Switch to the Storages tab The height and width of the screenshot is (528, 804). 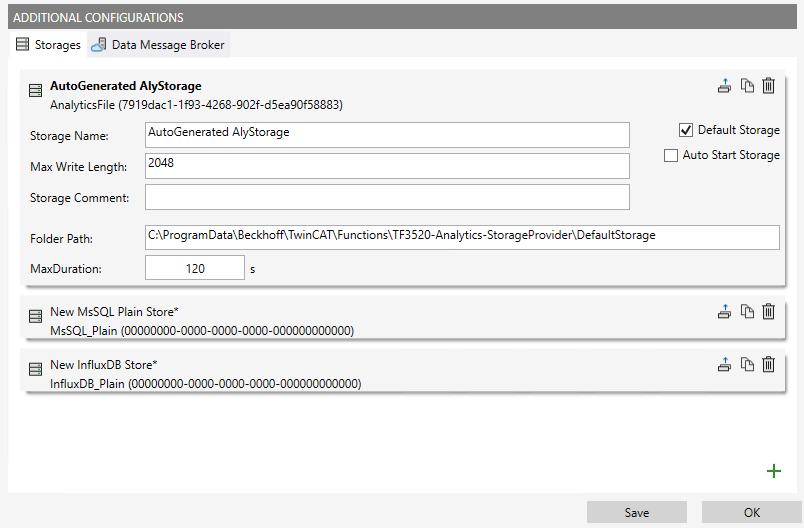48,45
